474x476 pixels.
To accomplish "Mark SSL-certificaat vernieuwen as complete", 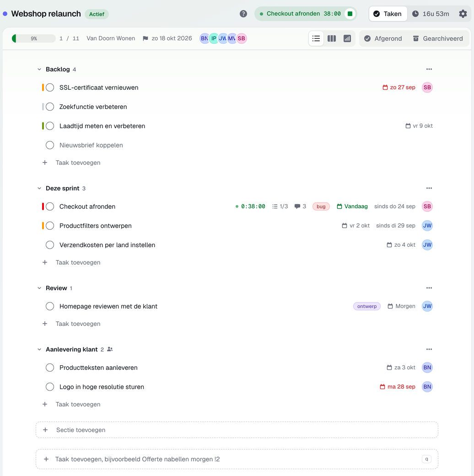I will pyautogui.click(x=50, y=87).
